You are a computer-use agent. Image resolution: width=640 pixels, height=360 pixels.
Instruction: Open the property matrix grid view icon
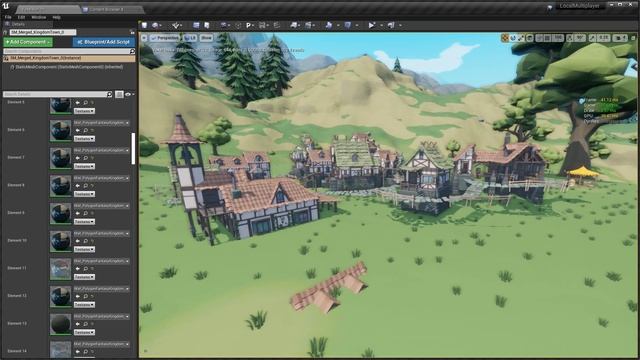[119, 94]
